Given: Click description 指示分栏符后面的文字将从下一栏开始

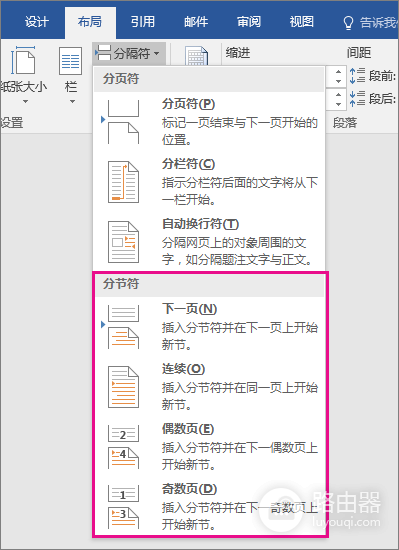Looking at the screenshot, I should [x=240, y=191].
